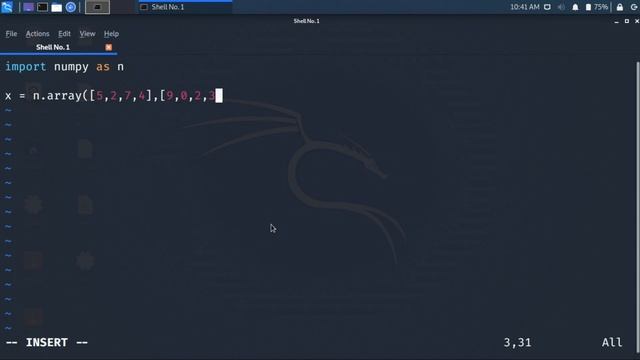Image resolution: width=640 pixels, height=360 pixels.
Task: Click the word import in the code
Action: tap(25, 67)
